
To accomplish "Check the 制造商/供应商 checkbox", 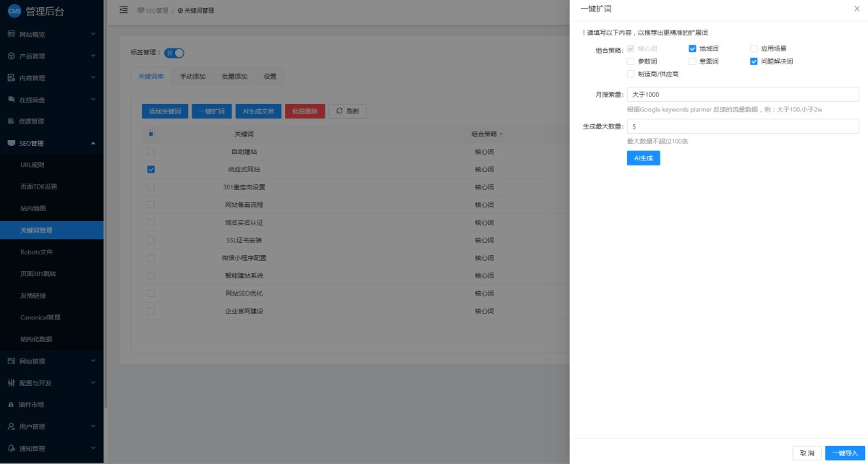I will point(631,74).
